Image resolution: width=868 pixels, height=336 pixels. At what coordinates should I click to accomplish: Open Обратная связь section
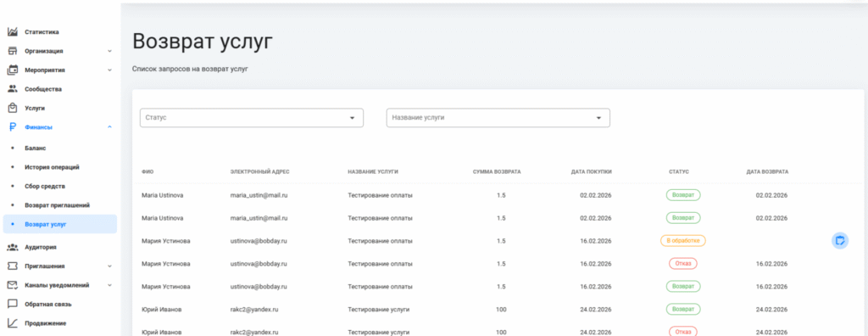tap(47, 304)
